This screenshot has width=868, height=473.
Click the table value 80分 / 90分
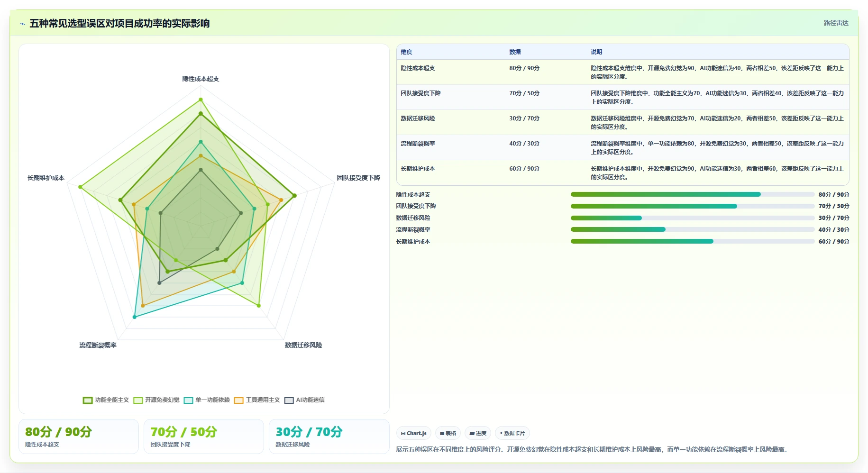tap(524, 68)
